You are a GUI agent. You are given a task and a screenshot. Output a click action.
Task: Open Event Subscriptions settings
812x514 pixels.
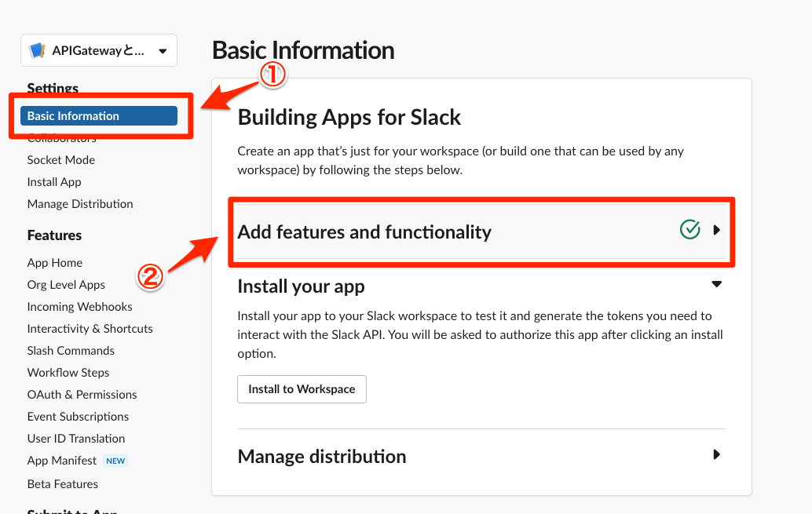pos(78,417)
